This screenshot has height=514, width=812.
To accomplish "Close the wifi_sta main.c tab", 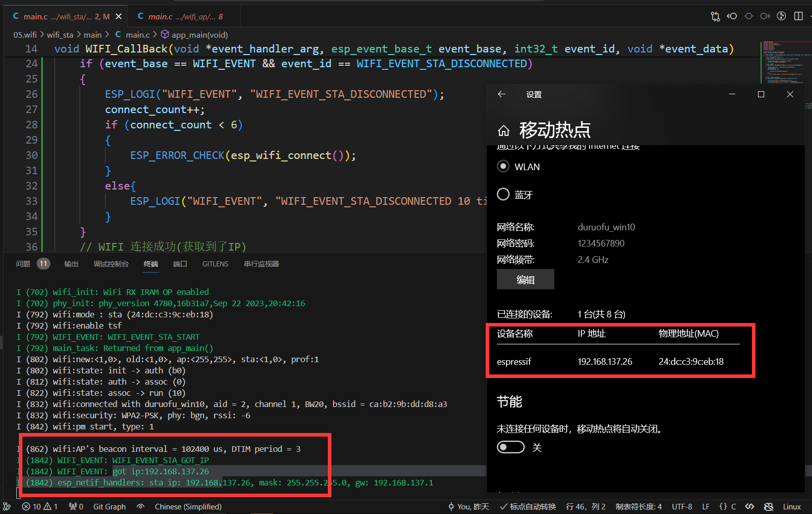I will (119, 16).
